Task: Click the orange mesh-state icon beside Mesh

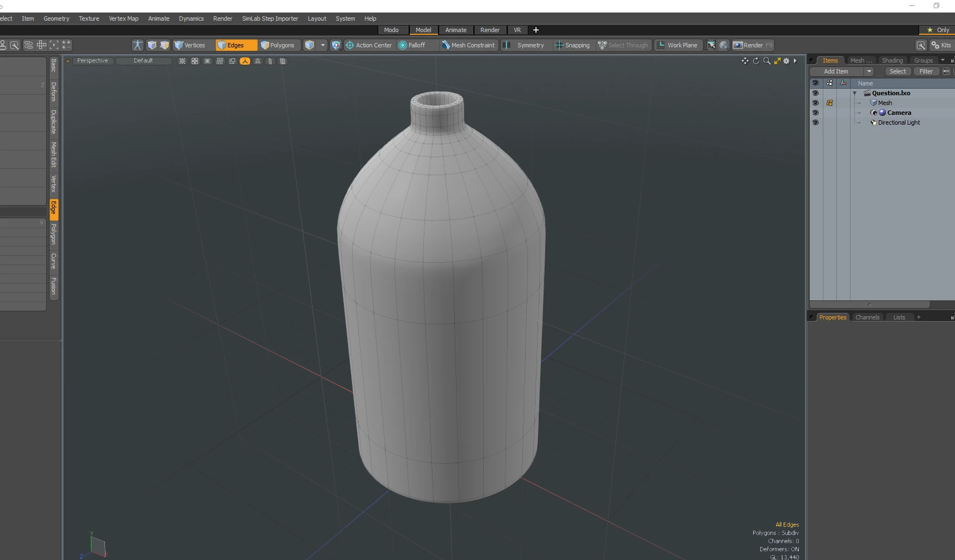Action: [x=829, y=103]
